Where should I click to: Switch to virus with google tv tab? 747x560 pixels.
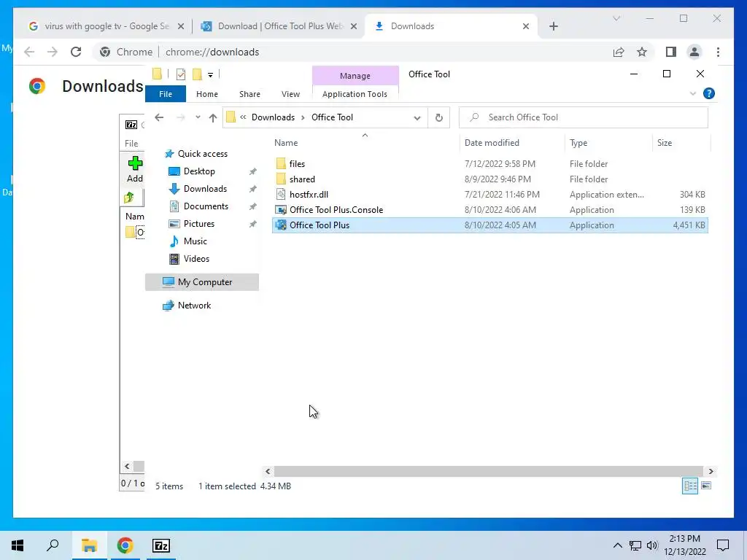pyautogui.click(x=106, y=26)
